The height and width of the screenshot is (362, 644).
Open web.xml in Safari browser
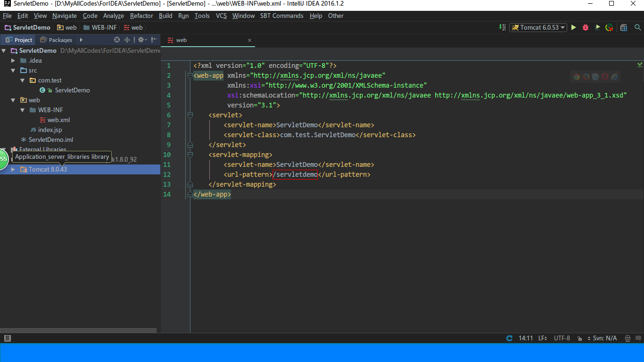pos(595,76)
